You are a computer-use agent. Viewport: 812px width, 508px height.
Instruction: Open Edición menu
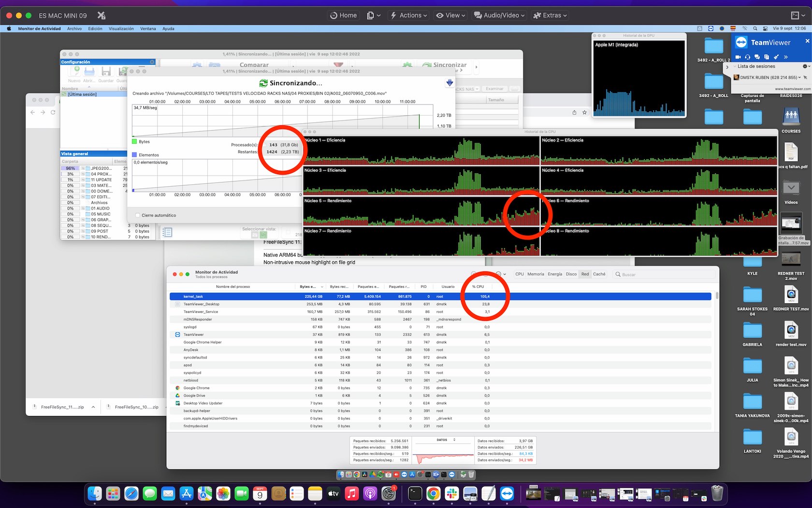pos(95,29)
